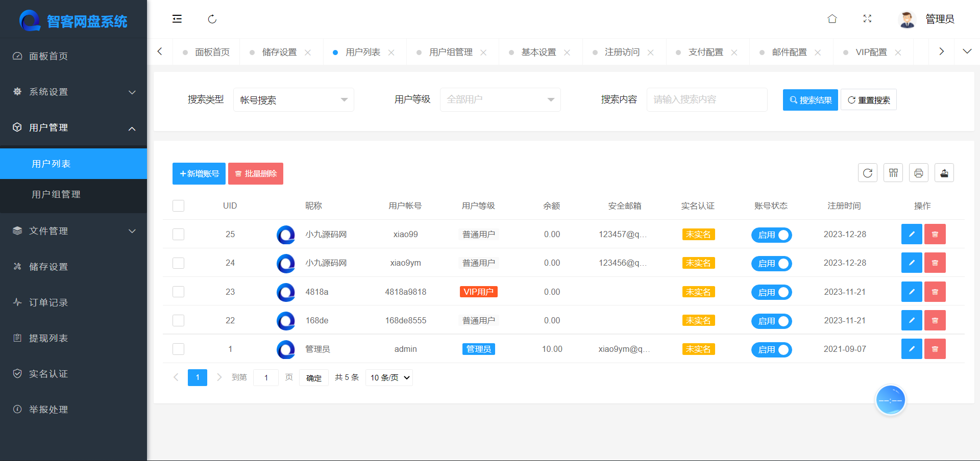The image size is (980, 461).
Task: Refresh the user table with the reload icon
Action: click(868, 173)
